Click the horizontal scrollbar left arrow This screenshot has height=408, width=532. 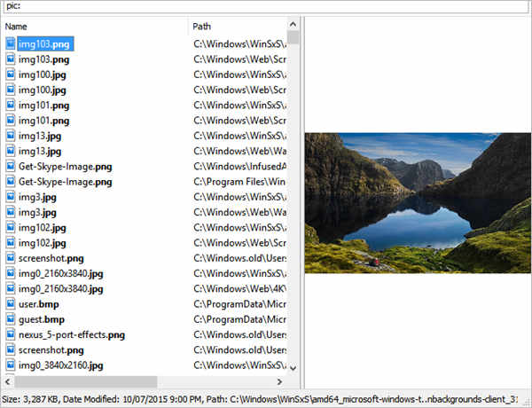coord(8,381)
